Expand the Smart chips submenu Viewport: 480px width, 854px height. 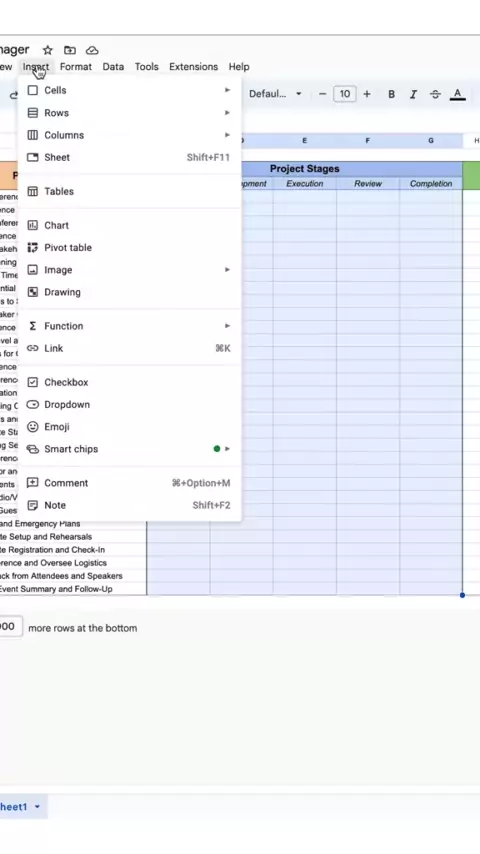coord(130,449)
